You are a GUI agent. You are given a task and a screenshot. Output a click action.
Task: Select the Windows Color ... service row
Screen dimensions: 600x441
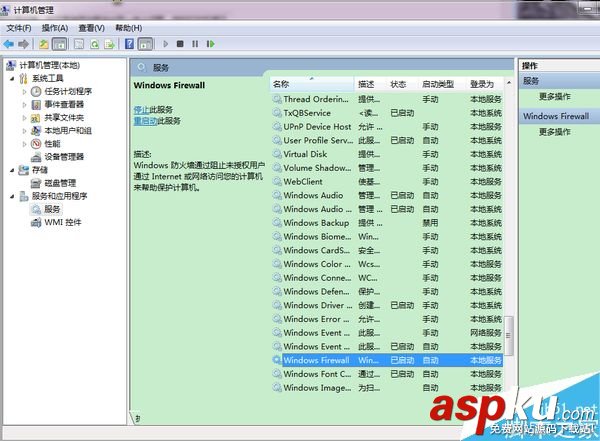[x=387, y=264]
